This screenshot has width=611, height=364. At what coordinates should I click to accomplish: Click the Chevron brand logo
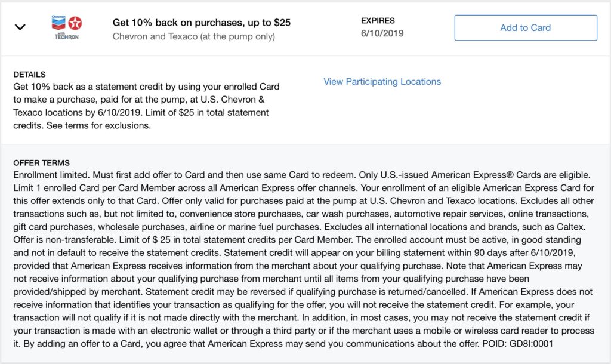pos(58,23)
